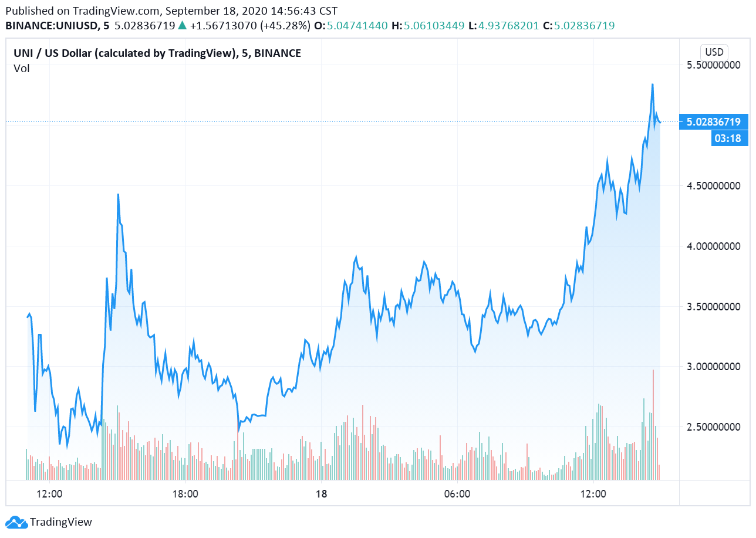Click the 3.00000000 price axis label
Screen dimensions: 756x538
(x=714, y=367)
